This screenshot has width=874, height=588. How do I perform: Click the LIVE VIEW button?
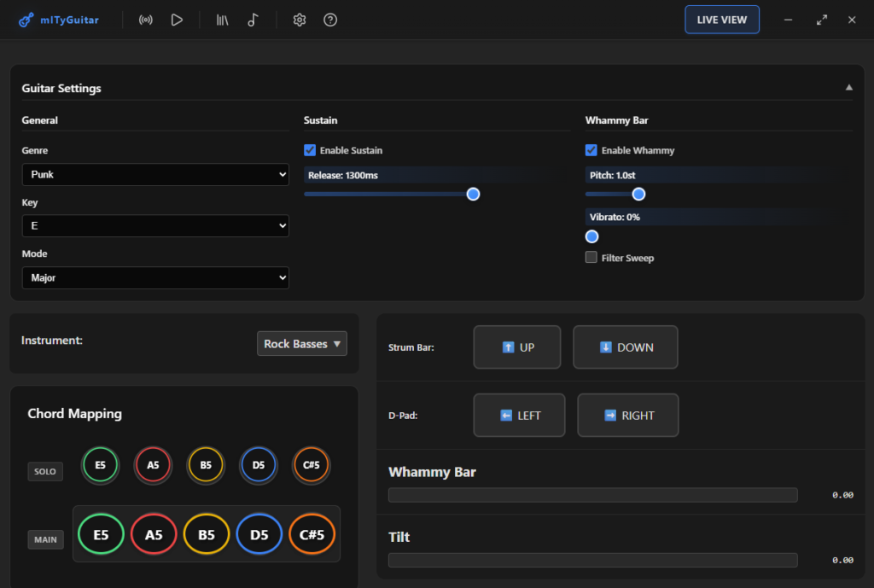pyautogui.click(x=721, y=20)
